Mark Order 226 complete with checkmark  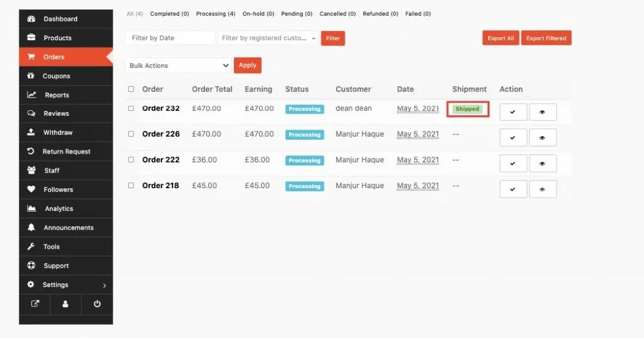[513, 138]
